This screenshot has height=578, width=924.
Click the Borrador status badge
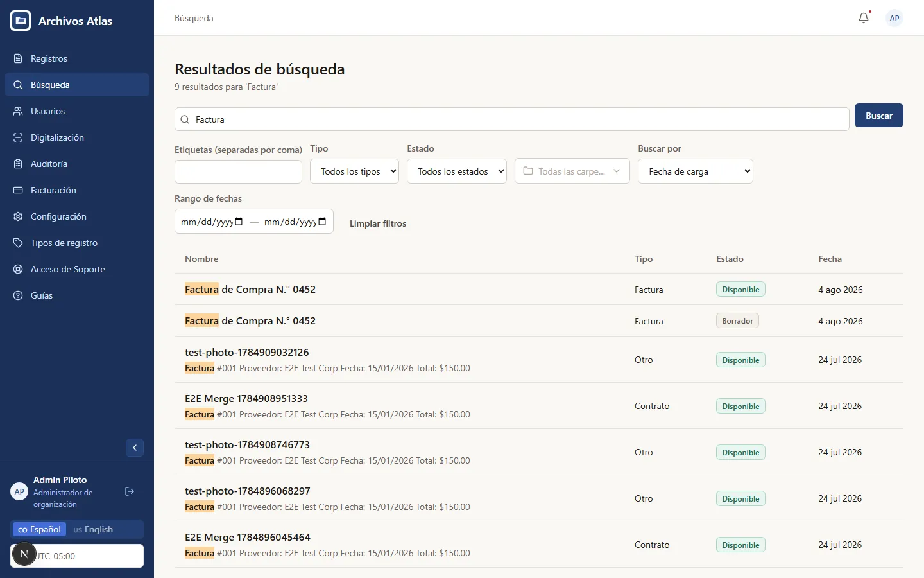737,320
